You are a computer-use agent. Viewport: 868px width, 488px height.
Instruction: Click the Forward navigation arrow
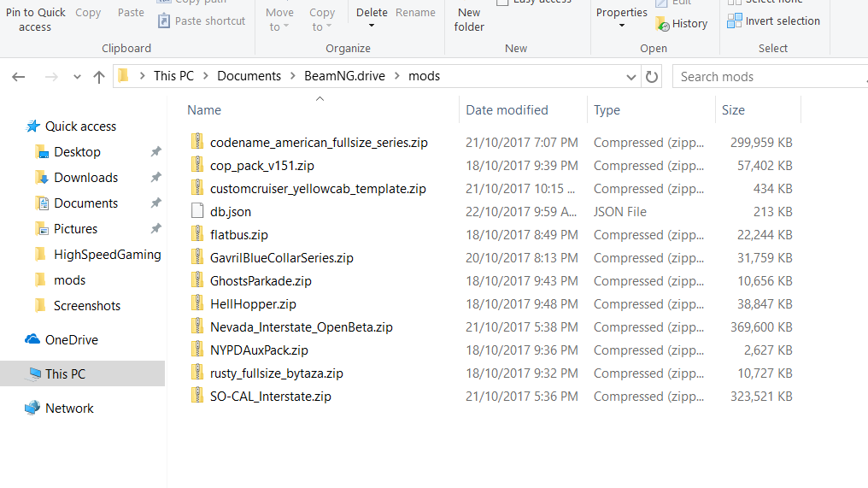[x=51, y=77]
